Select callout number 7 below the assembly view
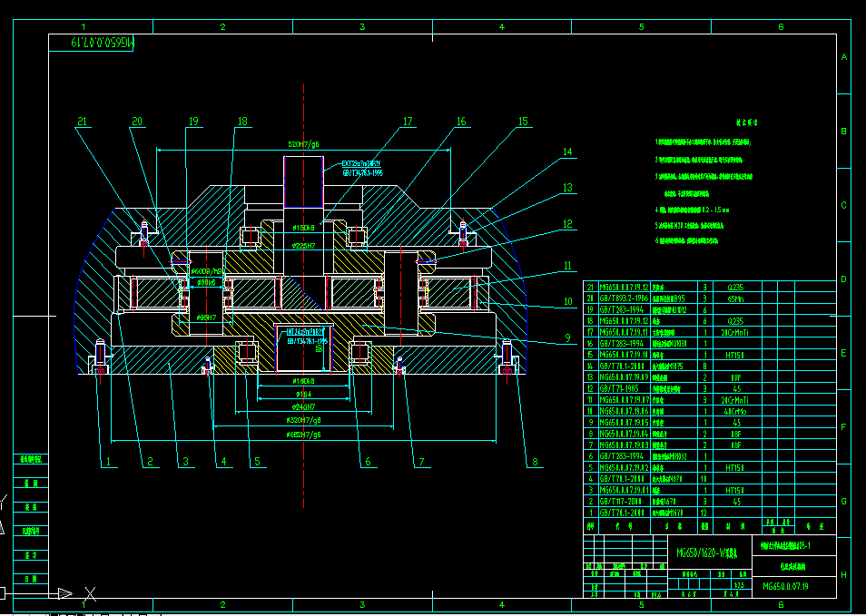866x616 pixels. pos(421,462)
